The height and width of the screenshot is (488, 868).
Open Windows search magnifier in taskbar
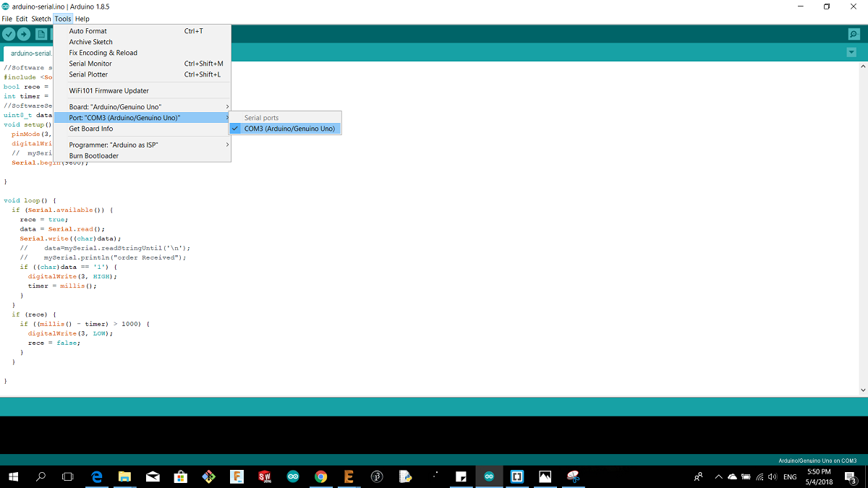coord(41,476)
